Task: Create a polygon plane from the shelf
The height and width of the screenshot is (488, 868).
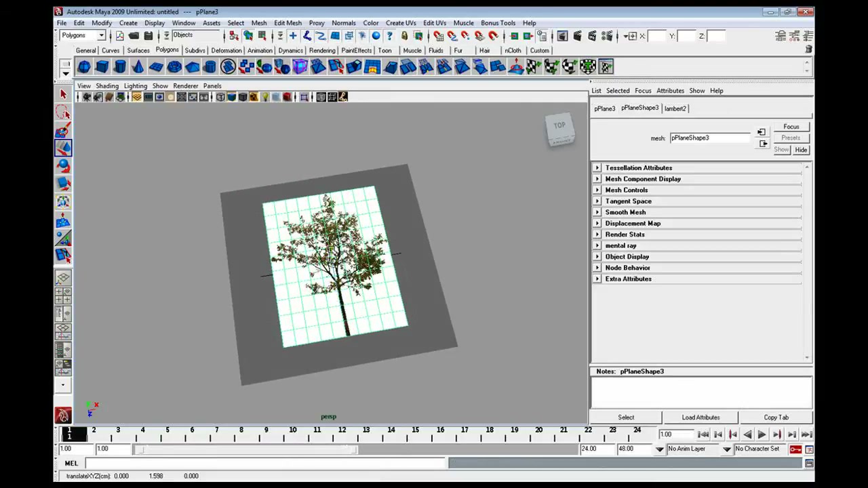Action: point(156,66)
